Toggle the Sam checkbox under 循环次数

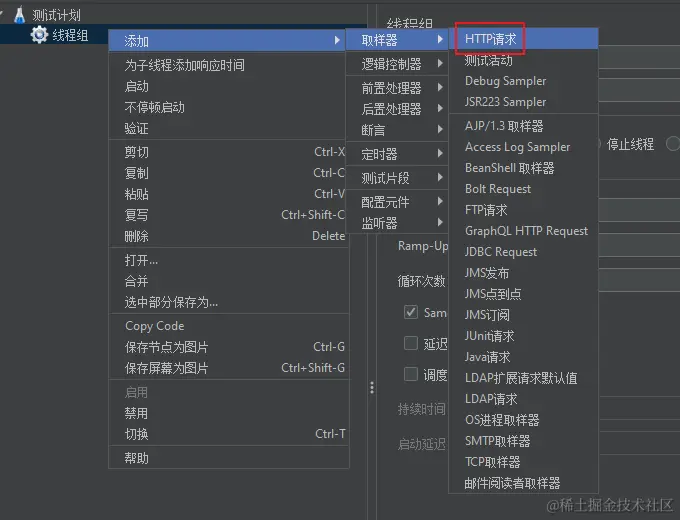click(411, 312)
